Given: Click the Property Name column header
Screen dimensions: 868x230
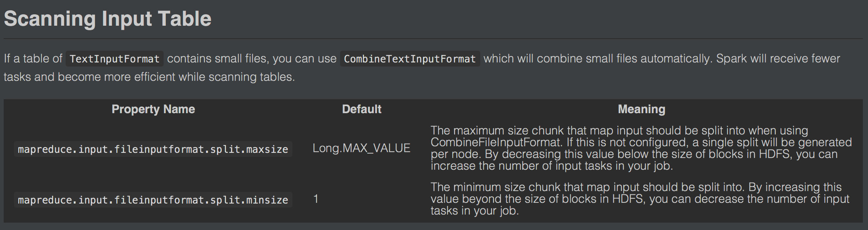Looking at the screenshot, I should coord(153,109).
